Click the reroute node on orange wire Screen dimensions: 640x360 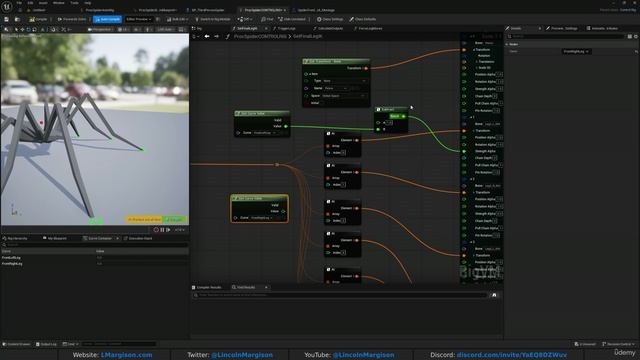point(277,164)
